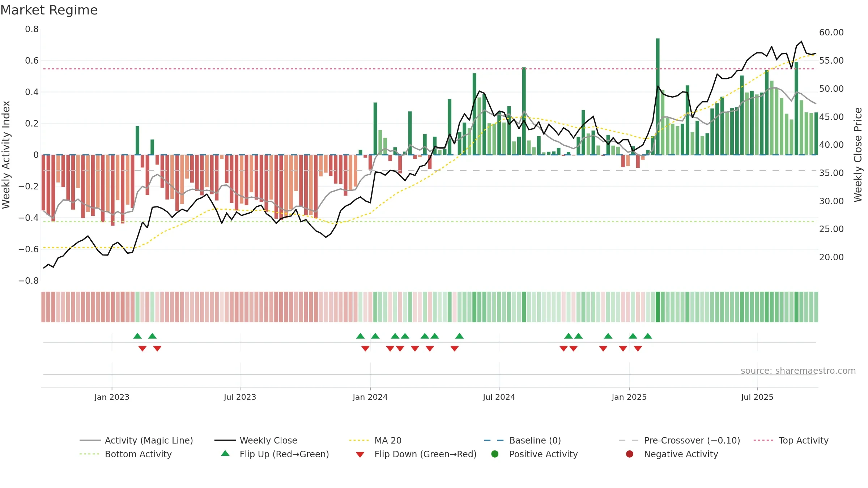Click the MA 20 dotted yellow legend line

pyautogui.click(x=359, y=440)
